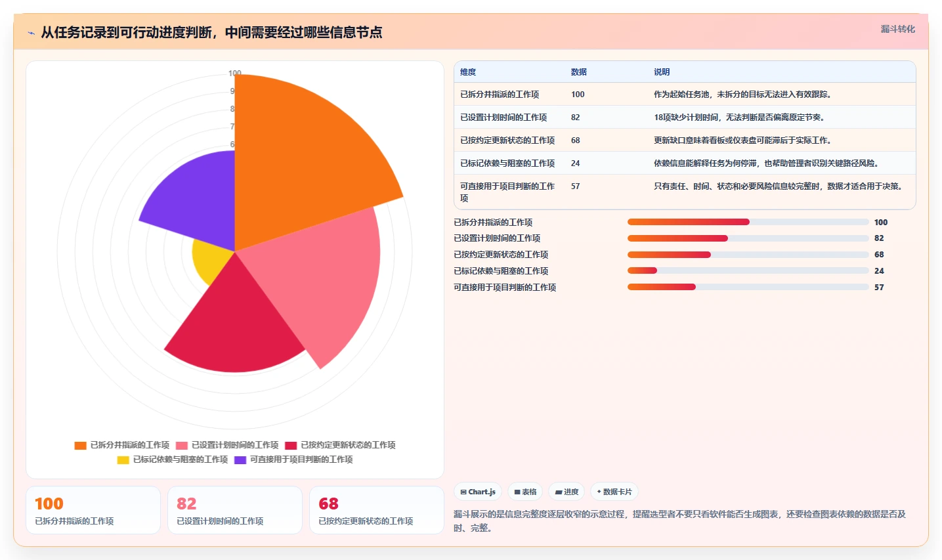Toggle red legend swatch 已按约定更新状态的工作项
This screenshot has height=560, width=942.
(x=291, y=445)
